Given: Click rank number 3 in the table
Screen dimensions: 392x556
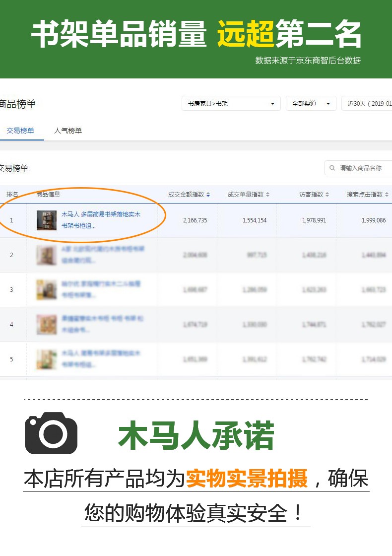Looking at the screenshot, I should click(x=11, y=290).
